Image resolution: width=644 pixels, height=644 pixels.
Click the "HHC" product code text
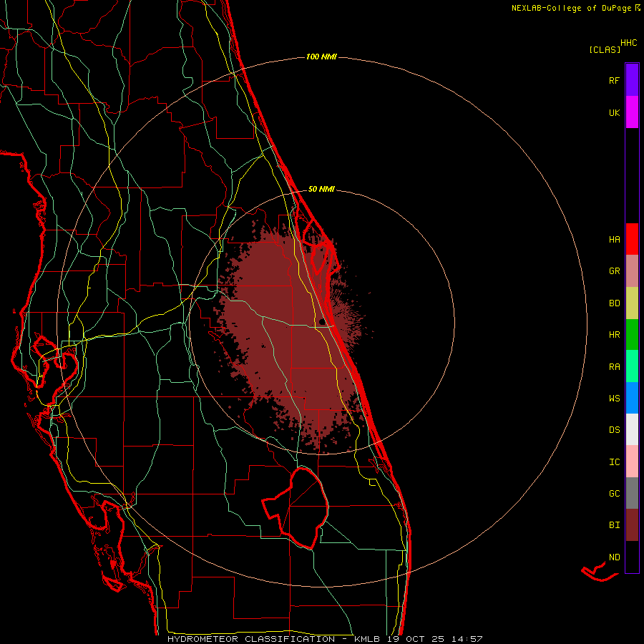(629, 43)
